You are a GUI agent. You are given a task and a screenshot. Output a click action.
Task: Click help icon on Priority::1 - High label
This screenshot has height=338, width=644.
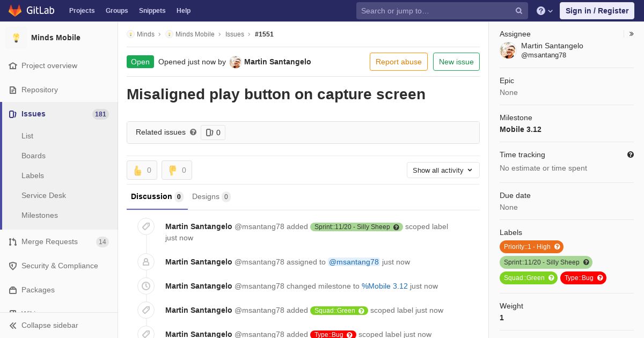tap(557, 247)
